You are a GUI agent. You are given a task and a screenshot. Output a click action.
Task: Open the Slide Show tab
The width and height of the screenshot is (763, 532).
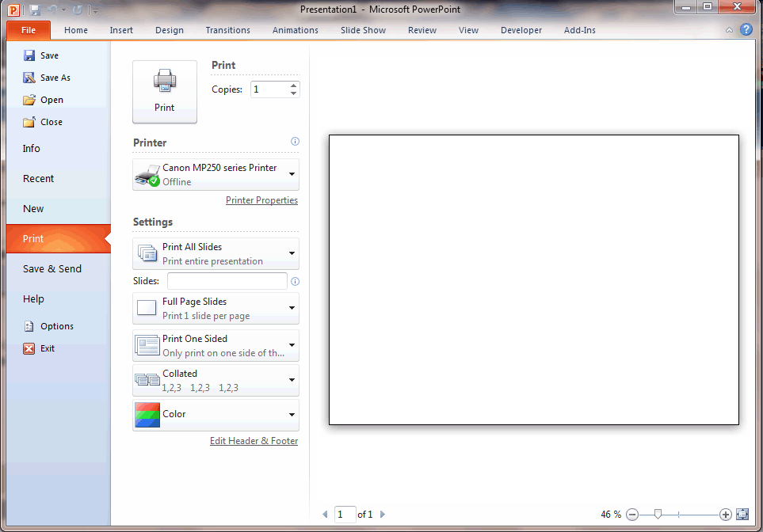click(x=362, y=30)
